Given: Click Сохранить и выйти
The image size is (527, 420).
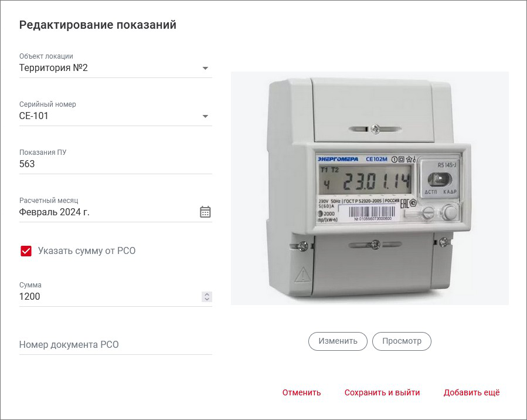Looking at the screenshot, I should 382,393.
